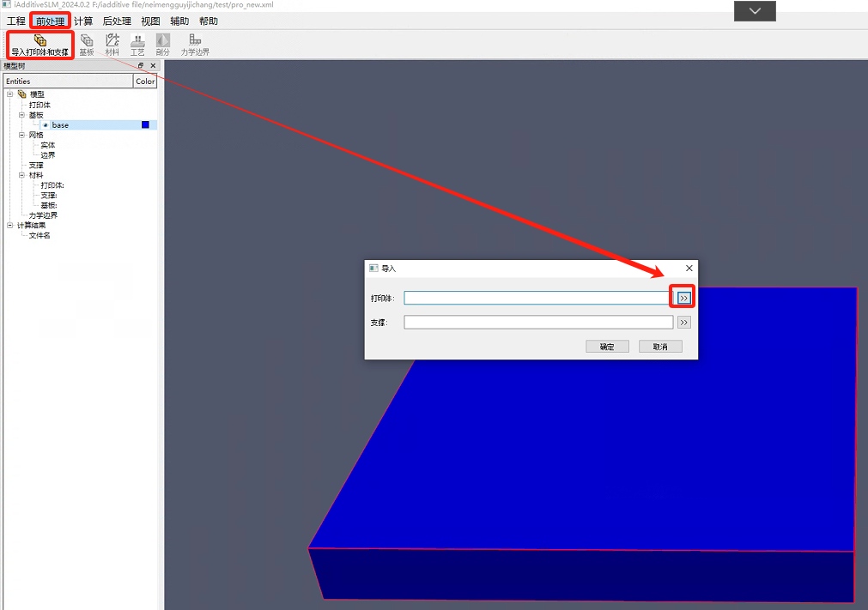Select 力学边界 in the model tree
Viewport: 868px width, 610px height.
coord(43,215)
